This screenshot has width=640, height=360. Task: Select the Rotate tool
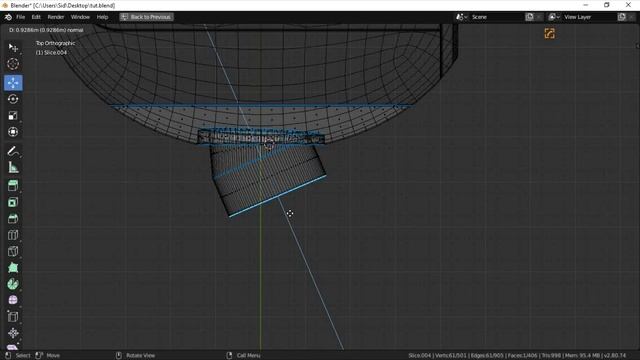point(13,99)
